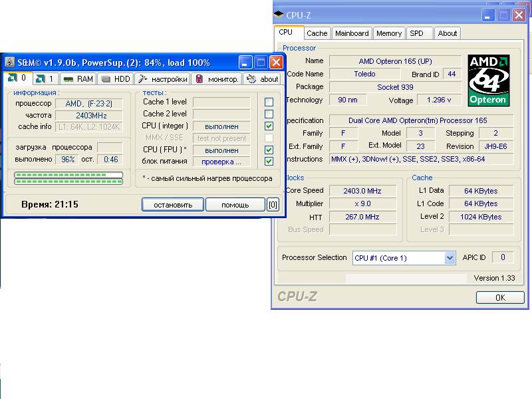Switch to CPU core 0 tab in S&M
This screenshot has width=532, height=399.
18,78
